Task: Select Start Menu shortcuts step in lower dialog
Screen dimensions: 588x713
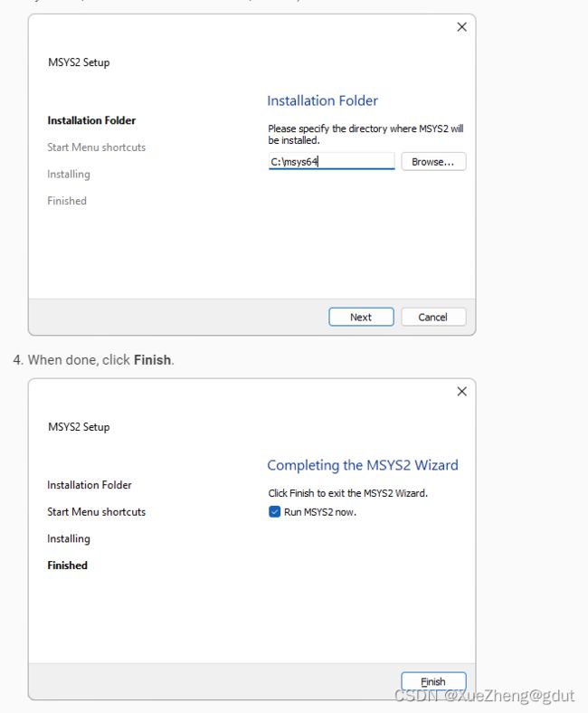Action: (96, 512)
